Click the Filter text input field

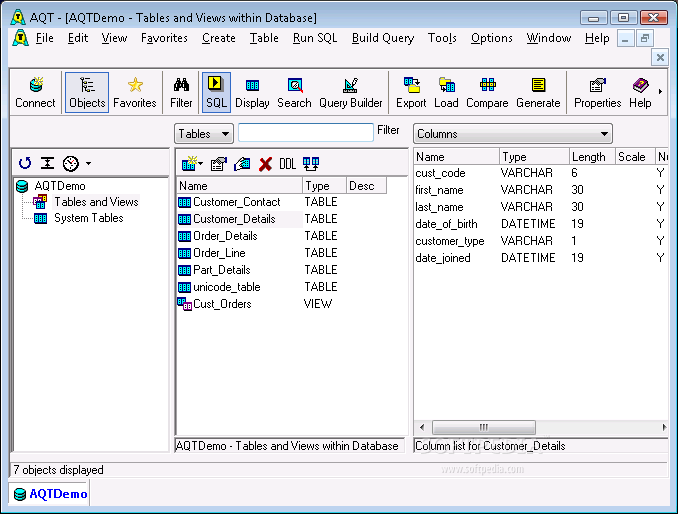306,132
